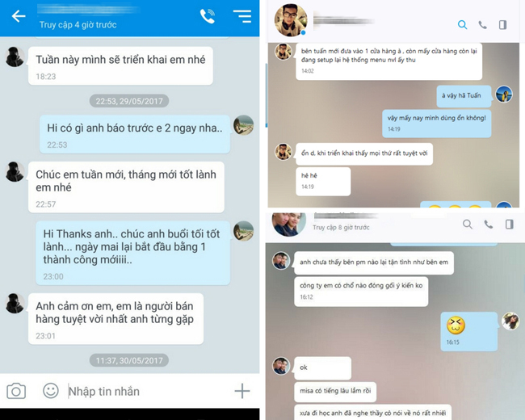Tap sender avatar next to 'Anh cảm ơn em' message
The height and width of the screenshot is (420, 525).
(x=15, y=304)
